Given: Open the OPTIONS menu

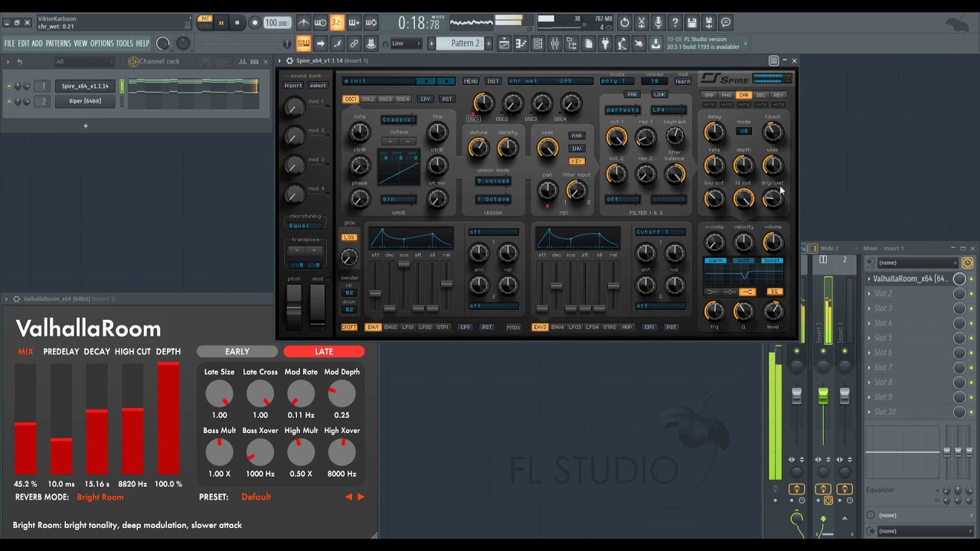Looking at the screenshot, I should (102, 44).
